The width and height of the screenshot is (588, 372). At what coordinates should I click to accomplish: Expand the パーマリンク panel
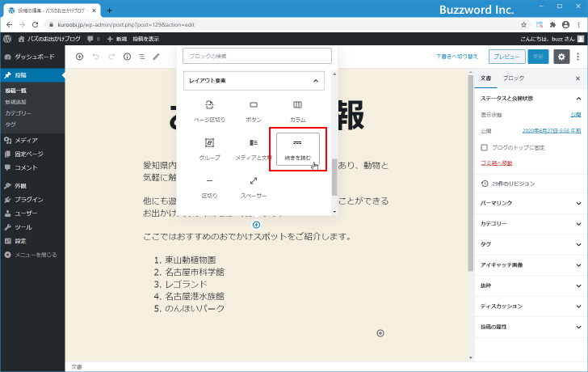[x=531, y=203]
